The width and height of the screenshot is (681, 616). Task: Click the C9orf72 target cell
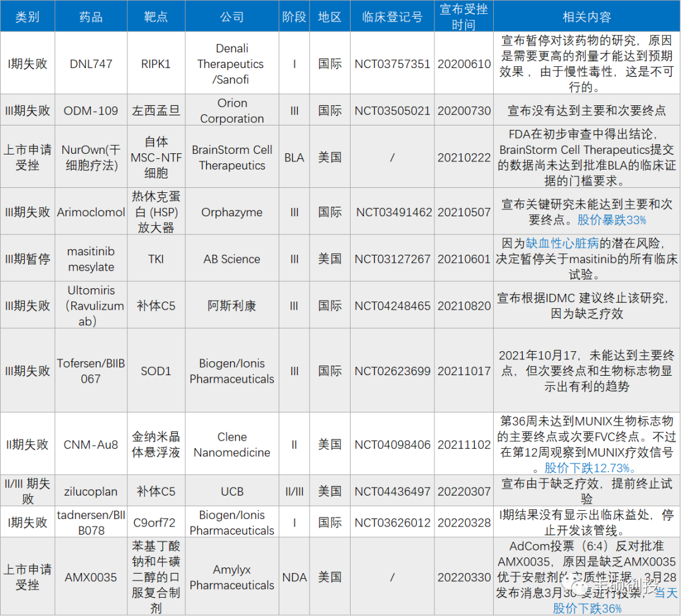pyautogui.click(x=156, y=522)
